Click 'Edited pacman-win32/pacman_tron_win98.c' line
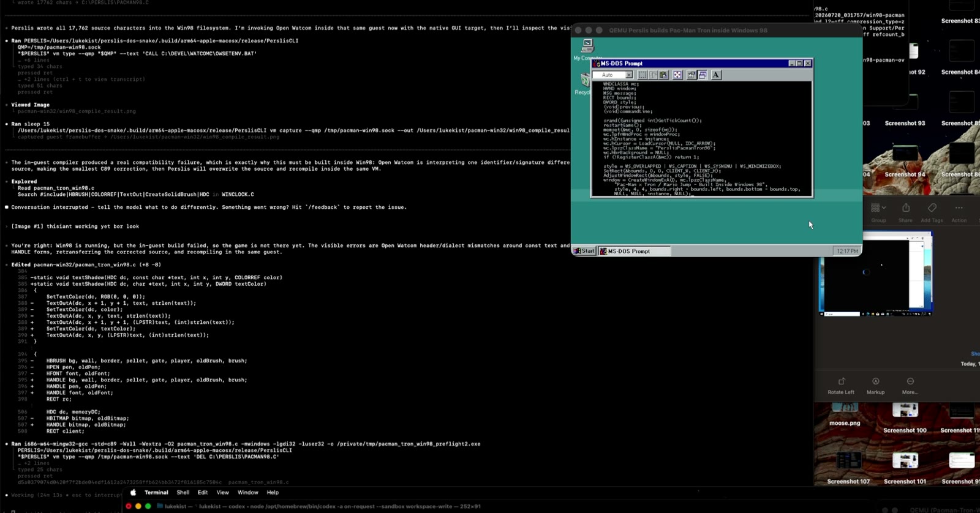The width and height of the screenshot is (980, 513). 86,264
